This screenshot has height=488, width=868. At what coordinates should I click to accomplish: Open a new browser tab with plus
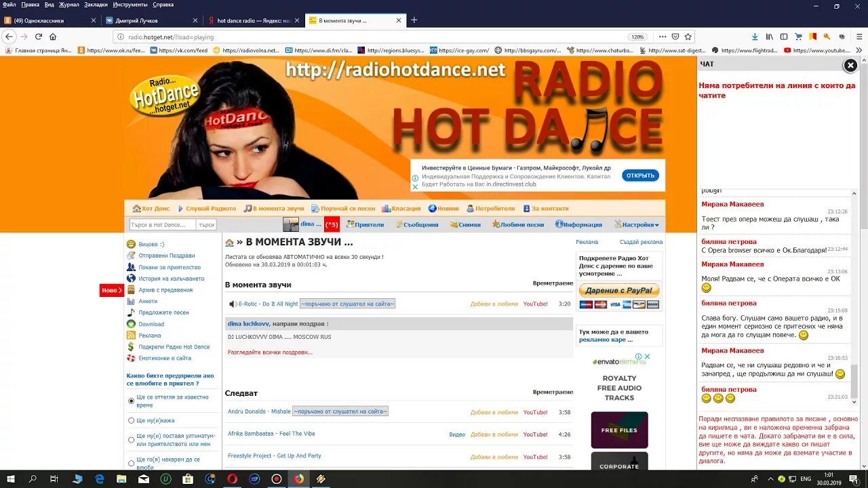pyautogui.click(x=414, y=20)
